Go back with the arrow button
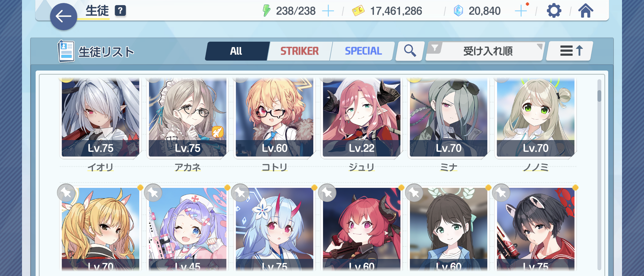The height and width of the screenshot is (276, 644). 63,17
